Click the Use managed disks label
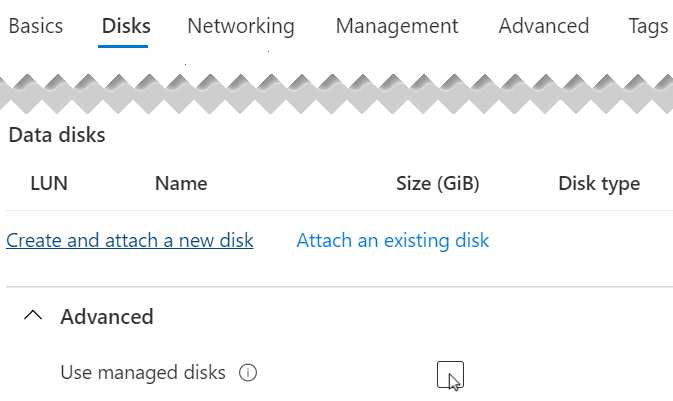The height and width of the screenshot is (401, 673). [x=143, y=373]
